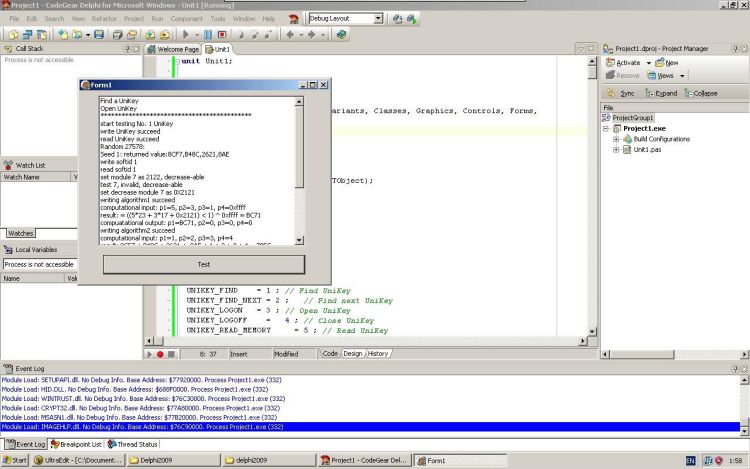The height and width of the screenshot is (469, 750).
Task: Click Views in Project Manager
Action: 661,76
